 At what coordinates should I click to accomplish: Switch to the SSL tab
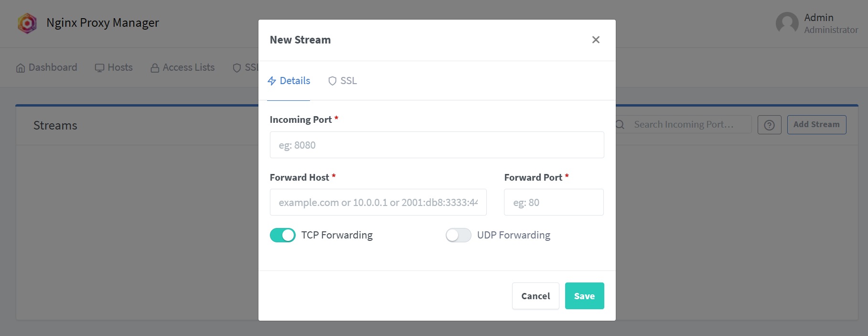[x=343, y=81]
